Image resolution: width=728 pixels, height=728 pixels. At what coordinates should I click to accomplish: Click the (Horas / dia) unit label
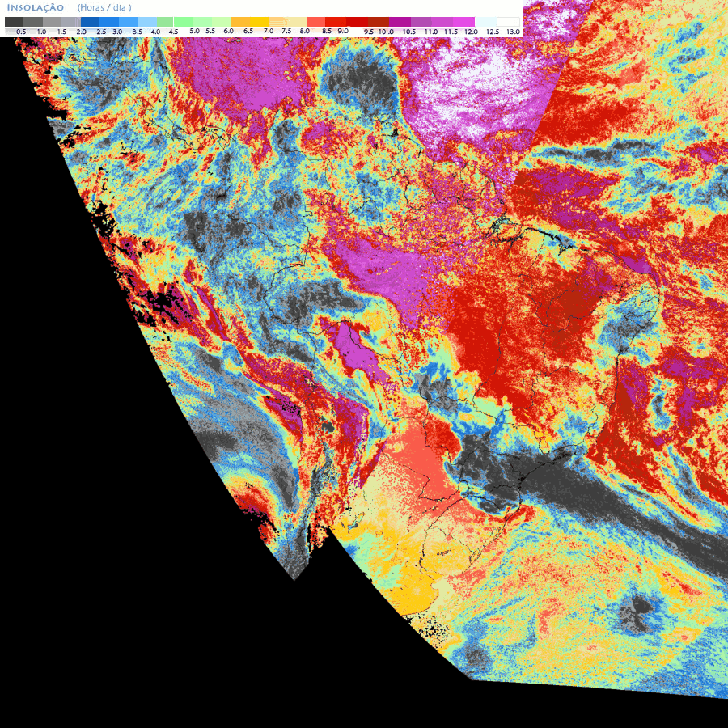click(104, 7)
